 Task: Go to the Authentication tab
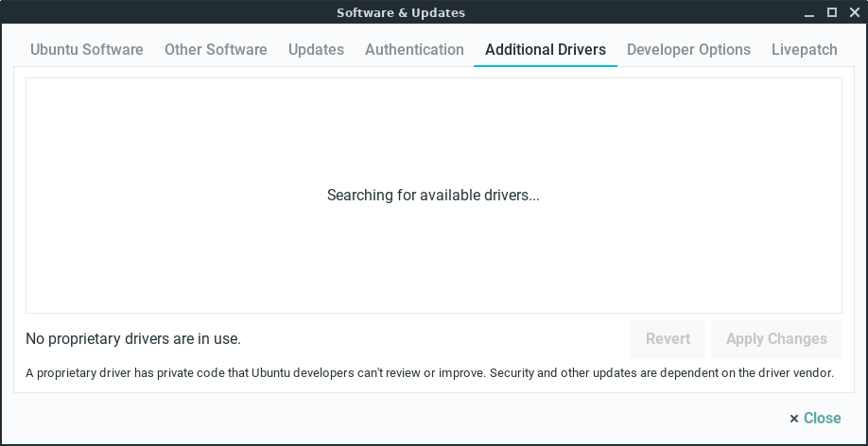(x=414, y=49)
